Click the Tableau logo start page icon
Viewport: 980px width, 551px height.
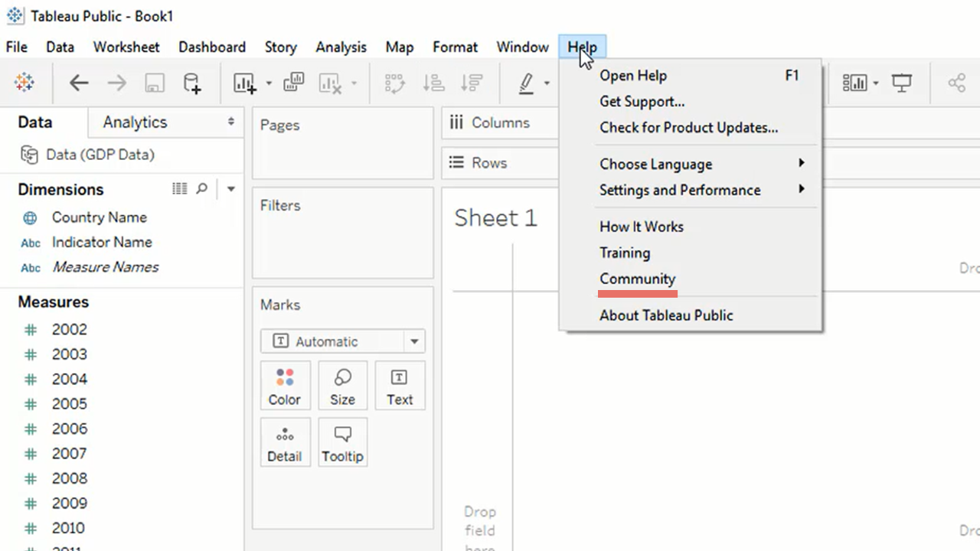pos(24,83)
